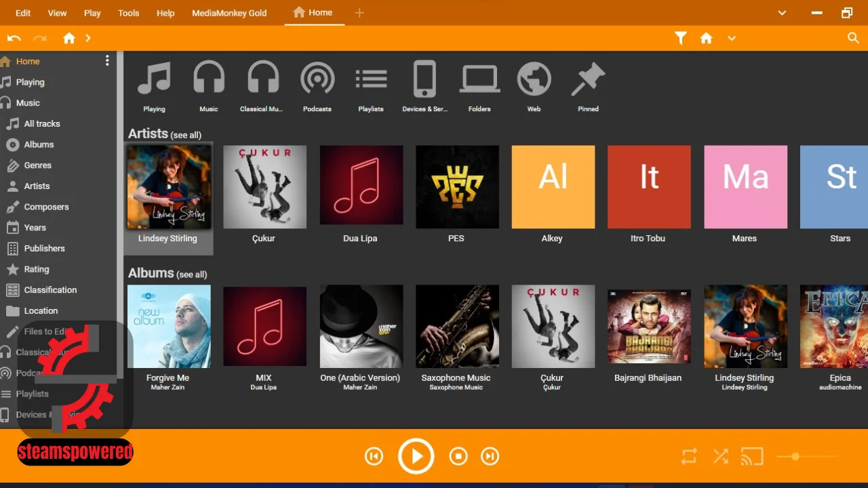Open PES artist thumbnail
Screen dimensions: 868x488
pyautogui.click(x=457, y=187)
